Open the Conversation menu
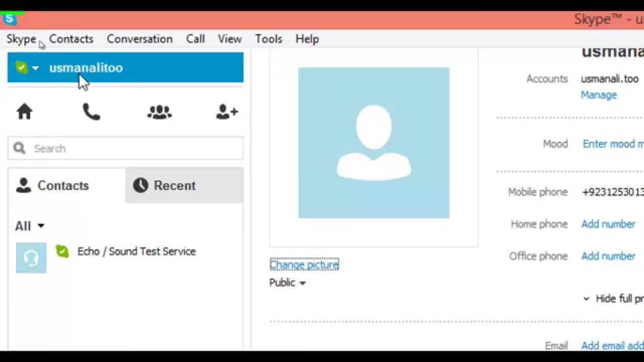Viewport: 644px width, 362px height. point(139,39)
